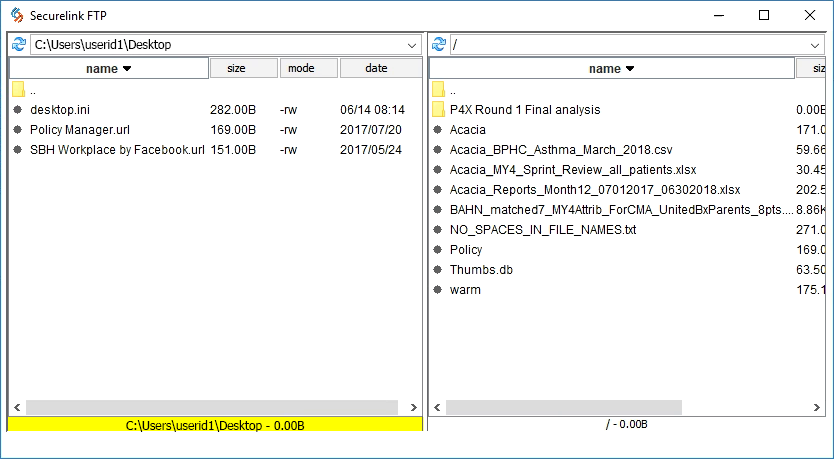Sort remote files by name column

[611, 68]
